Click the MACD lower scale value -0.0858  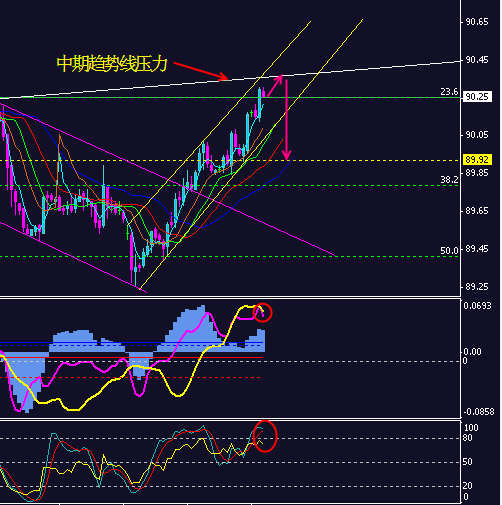tap(479, 412)
